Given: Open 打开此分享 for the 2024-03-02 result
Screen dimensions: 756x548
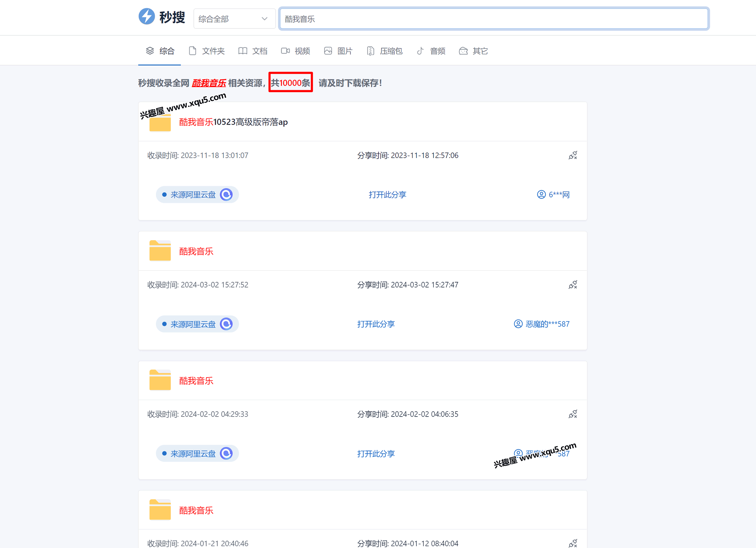Looking at the screenshot, I should tap(376, 324).
